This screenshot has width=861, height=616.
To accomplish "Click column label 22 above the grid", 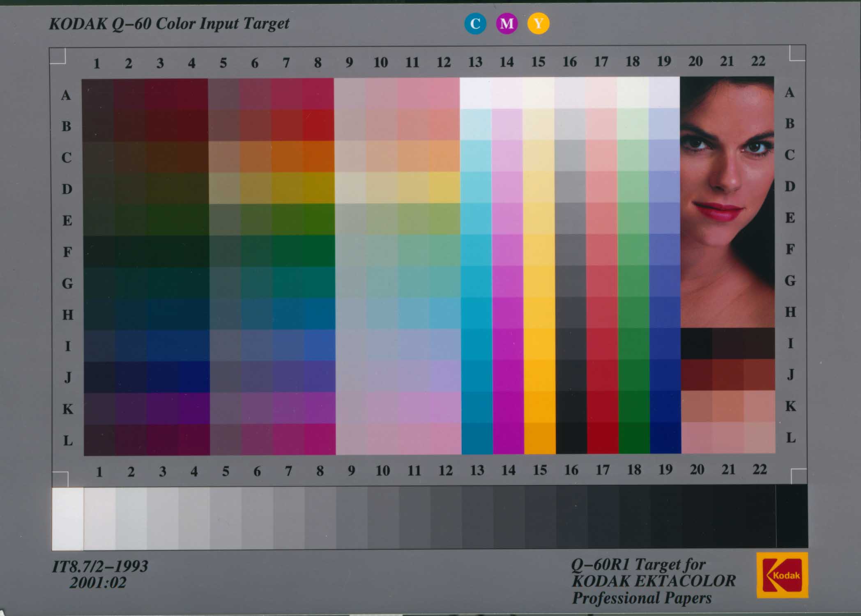I will [758, 62].
